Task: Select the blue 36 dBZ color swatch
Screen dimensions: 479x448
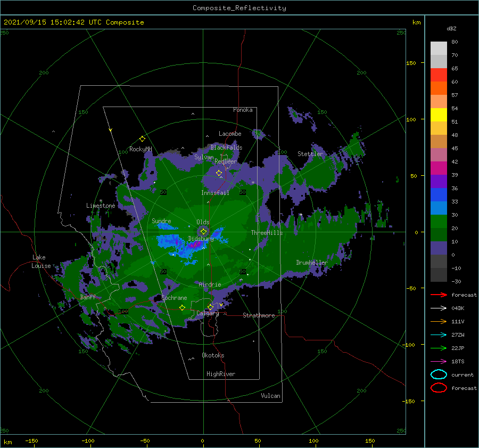Action: click(x=439, y=194)
